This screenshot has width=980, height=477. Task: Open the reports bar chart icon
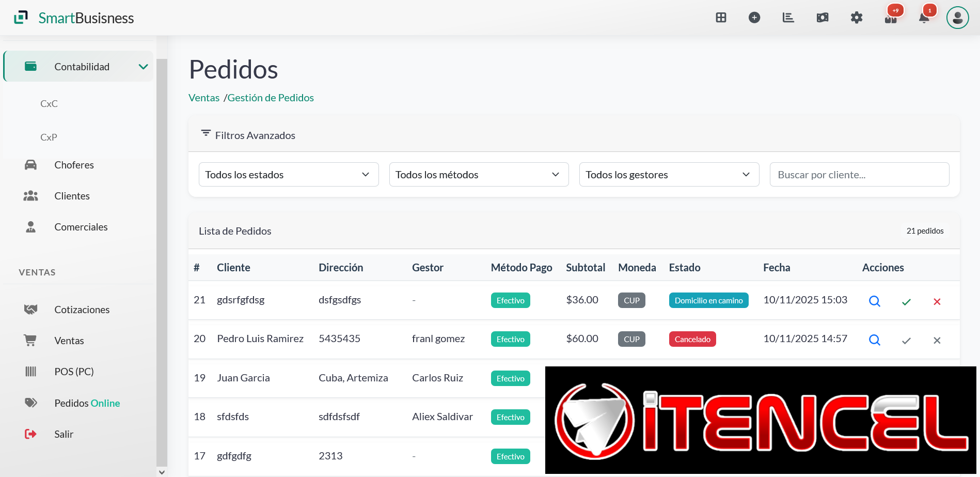(788, 17)
